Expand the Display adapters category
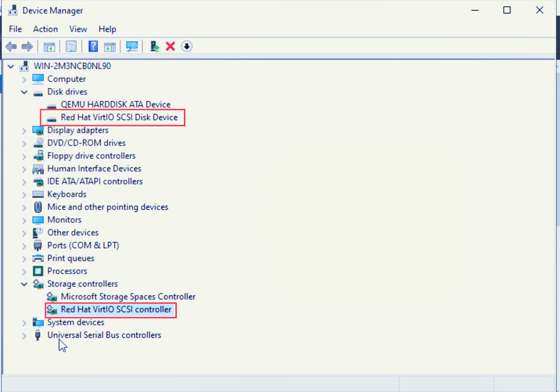This screenshot has height=392, width=560. pos(24,131)
